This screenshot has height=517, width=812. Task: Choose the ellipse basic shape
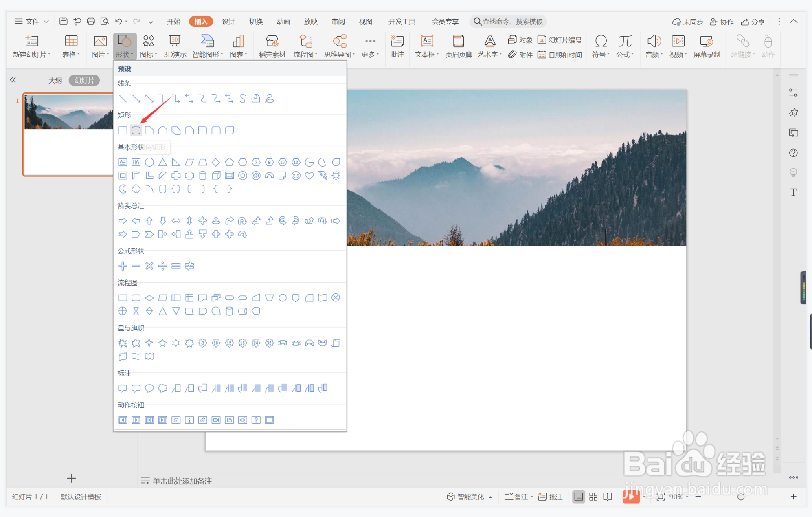[x=149, y=162]
